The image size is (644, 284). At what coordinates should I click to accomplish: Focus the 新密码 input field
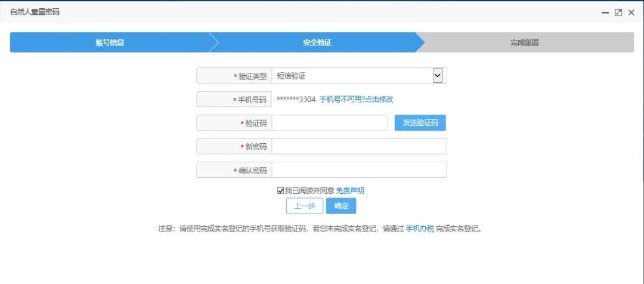[x=359, y=146]
